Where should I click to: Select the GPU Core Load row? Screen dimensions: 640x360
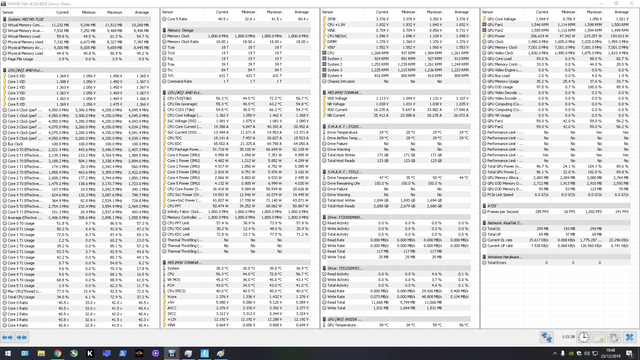tap(556, 59)
